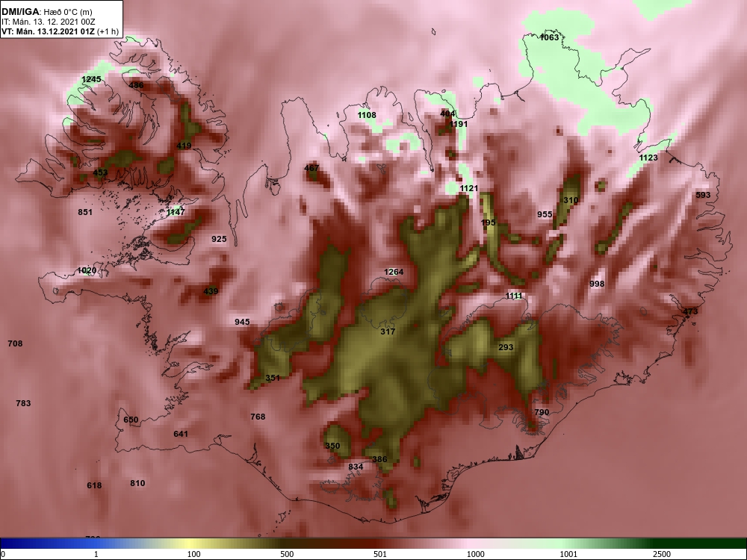The height and width of the screenshot is (560, 747).
Task: Select the 'IT: Mán. 13. 12. 2021 00Z' line
Action: coord(48,22)
